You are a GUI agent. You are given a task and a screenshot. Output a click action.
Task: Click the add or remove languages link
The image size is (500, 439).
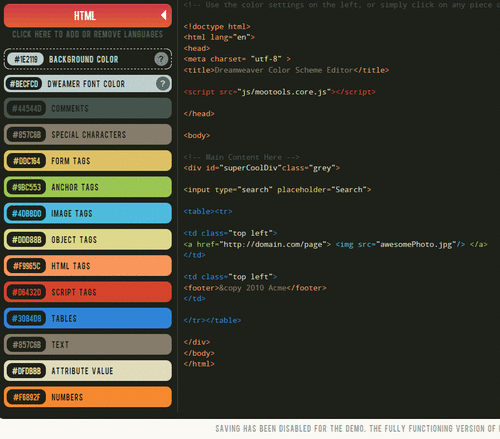pyautogui.click(x=87, y=34)
